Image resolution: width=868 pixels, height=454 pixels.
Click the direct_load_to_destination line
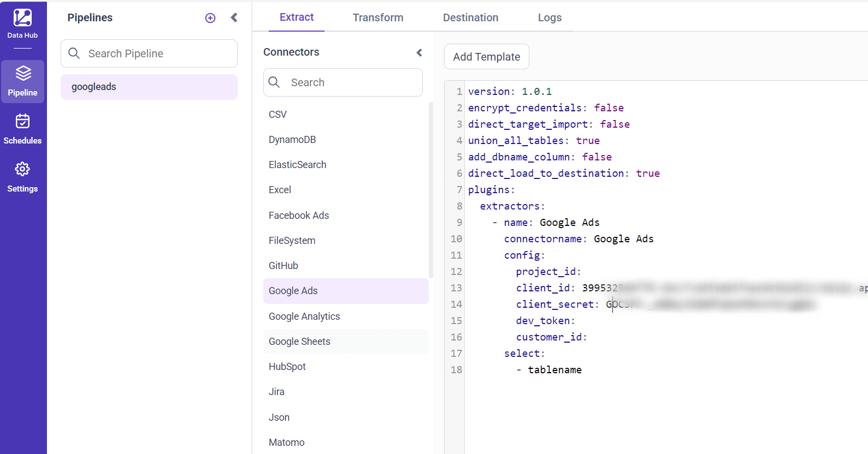point(564,174)
